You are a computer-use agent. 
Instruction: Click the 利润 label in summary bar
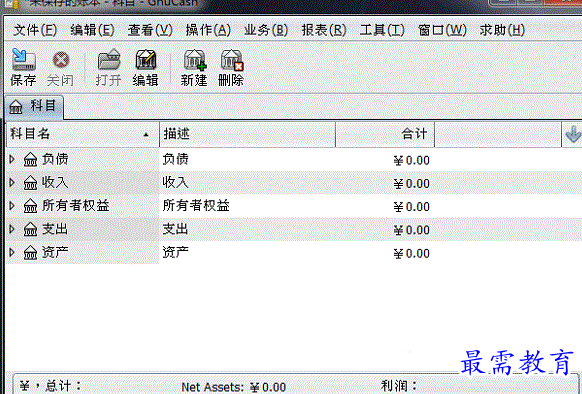coord(399,386)
